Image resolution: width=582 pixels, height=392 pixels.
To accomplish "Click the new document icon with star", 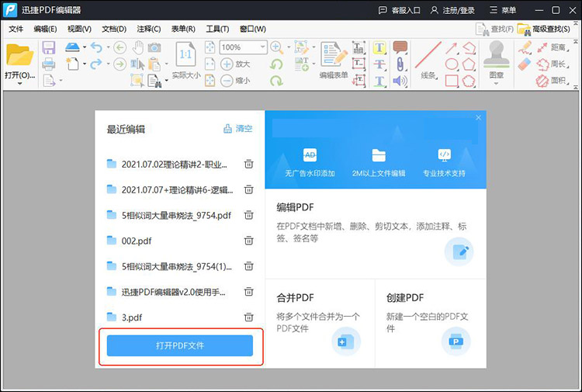I will pos(72,64).
